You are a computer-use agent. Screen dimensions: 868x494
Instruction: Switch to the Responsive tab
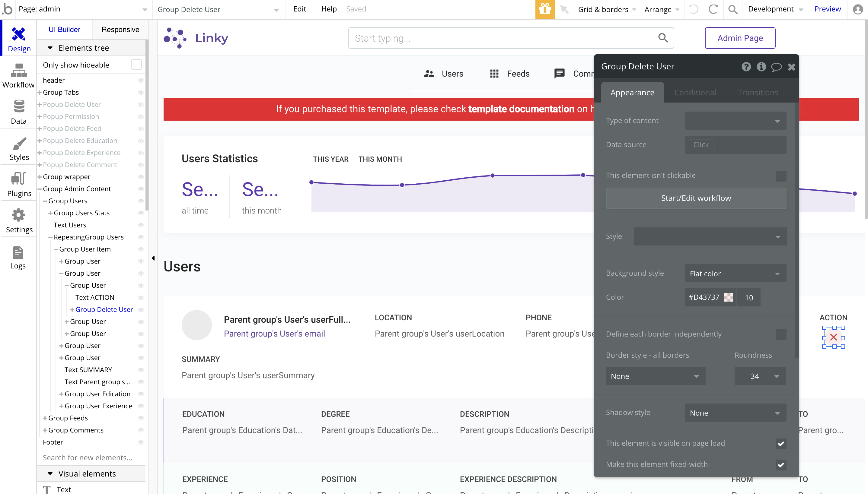(120, 30)
